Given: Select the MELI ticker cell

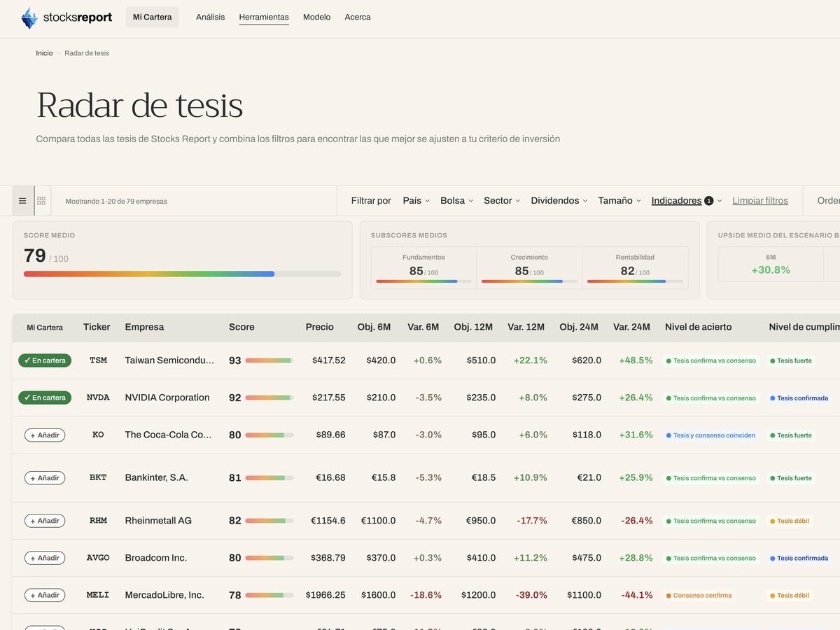Looking at the screenshot, I should tap(98, 595).
